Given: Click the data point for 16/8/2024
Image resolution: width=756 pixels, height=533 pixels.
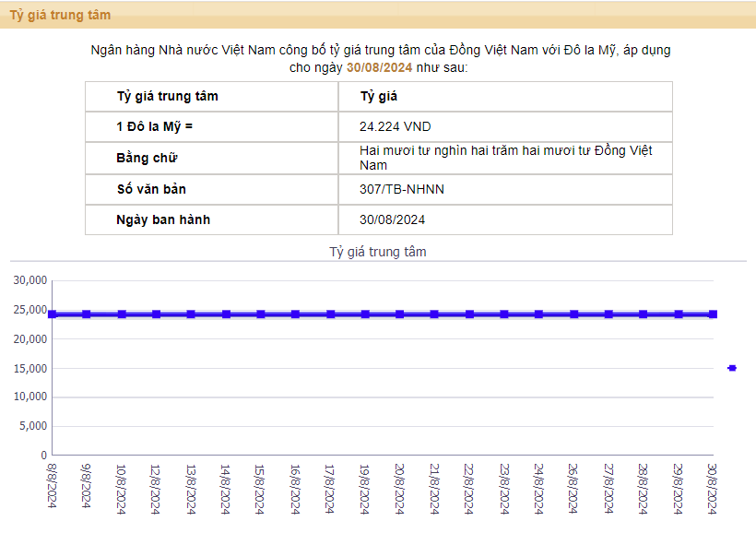Looking at the screenshot, I should click(x=296, y=314).
